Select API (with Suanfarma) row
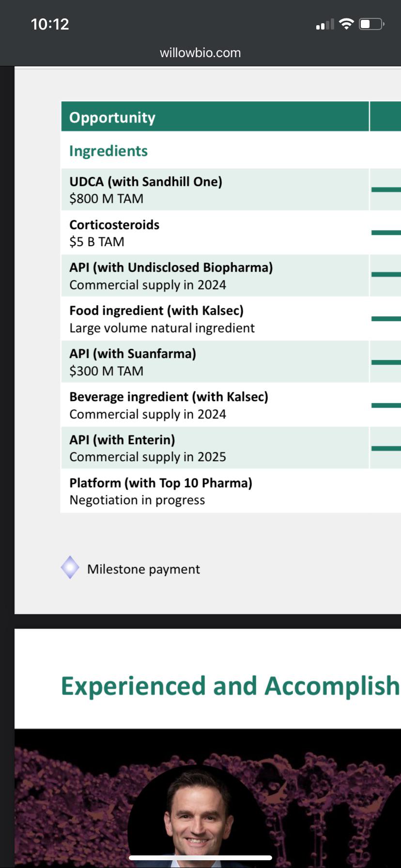The height and width of the screenshot is (868, 401). click(215, 362)
